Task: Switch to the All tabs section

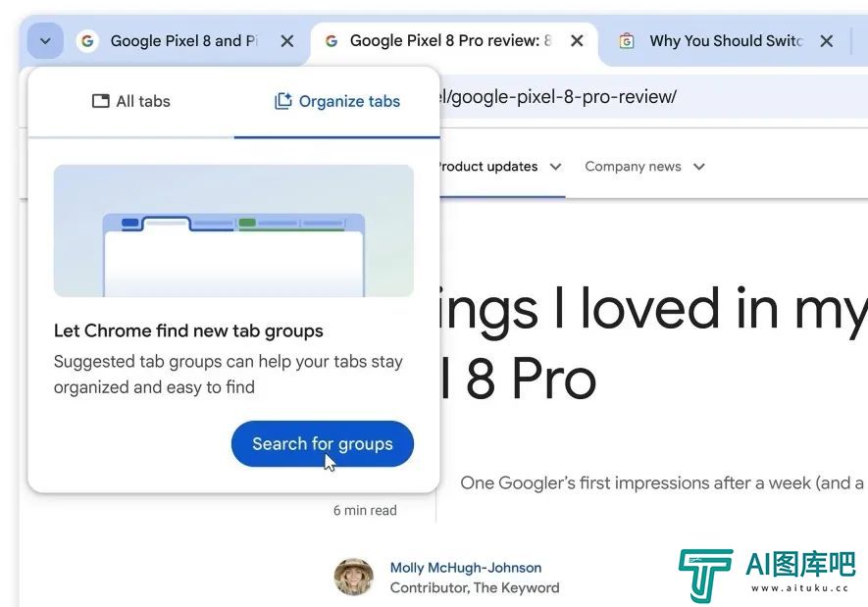Action: [131, 102]
